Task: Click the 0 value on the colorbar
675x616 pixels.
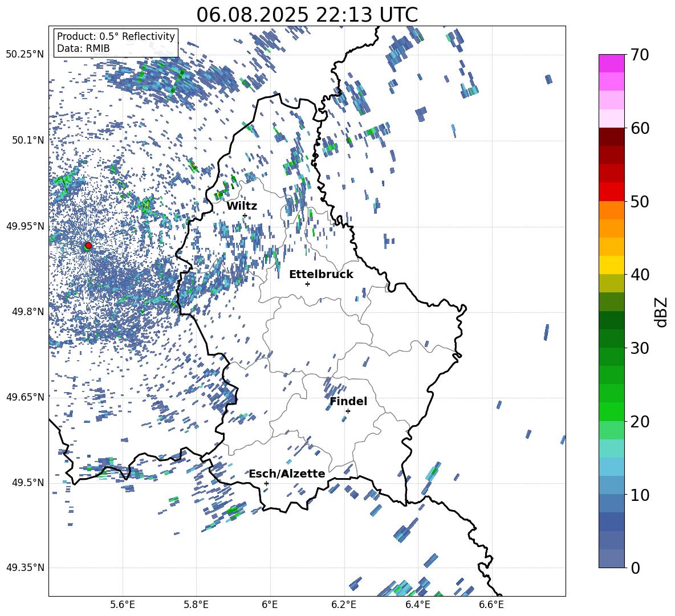Action: coord(635,568)
